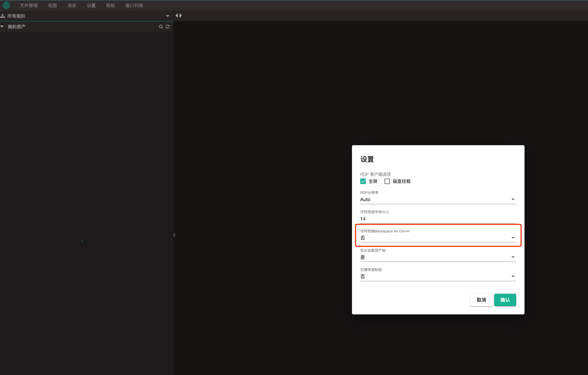Open the 文件管理 menu
Viewport: 588px width, 375px height.
[29, 5]
